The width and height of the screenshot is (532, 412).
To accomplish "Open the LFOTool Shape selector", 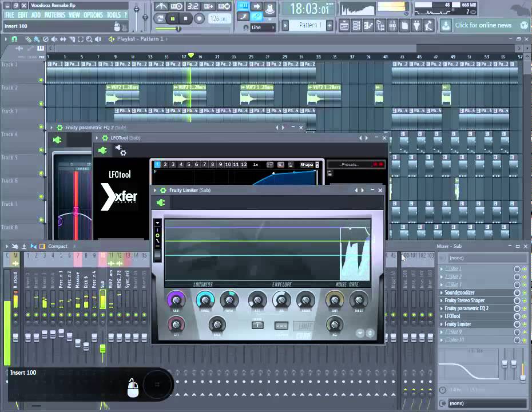I will tap(309, 165).
